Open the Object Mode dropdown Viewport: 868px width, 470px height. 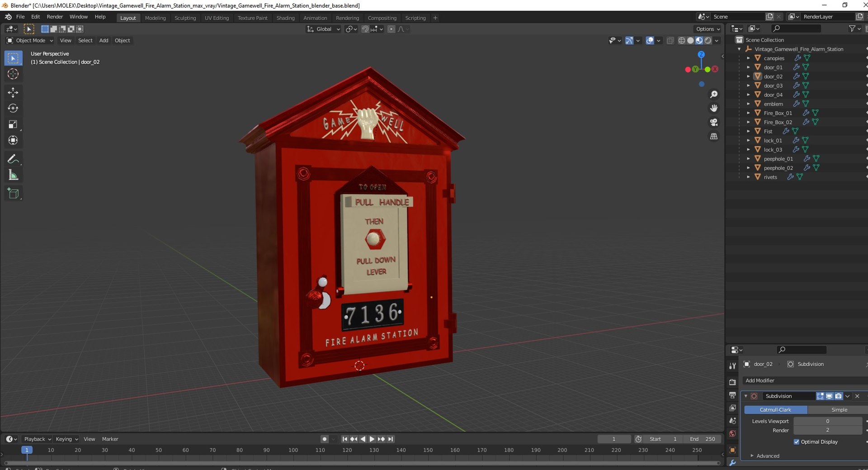[30, 41]
